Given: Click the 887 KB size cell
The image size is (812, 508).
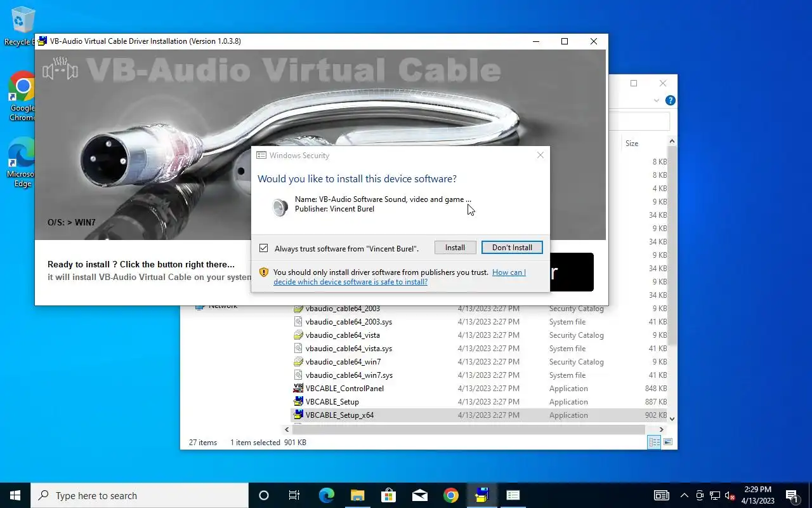Looking at the screenshot, I should tap(655, 402).
